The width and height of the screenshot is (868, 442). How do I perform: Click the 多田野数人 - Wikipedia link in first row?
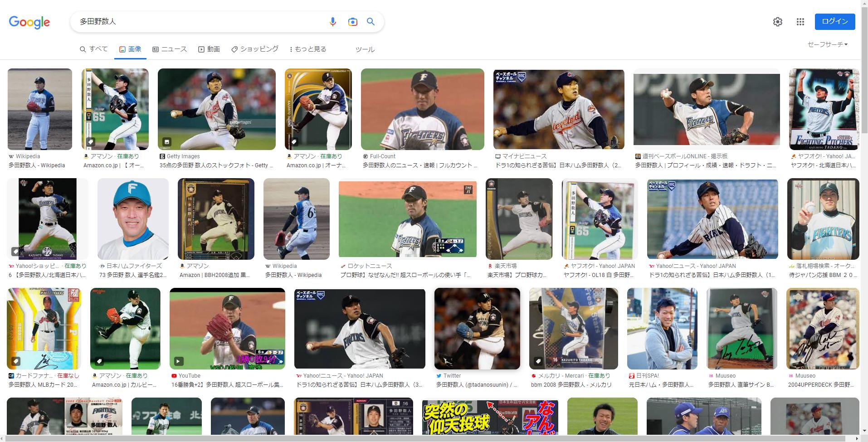point(37,165)
